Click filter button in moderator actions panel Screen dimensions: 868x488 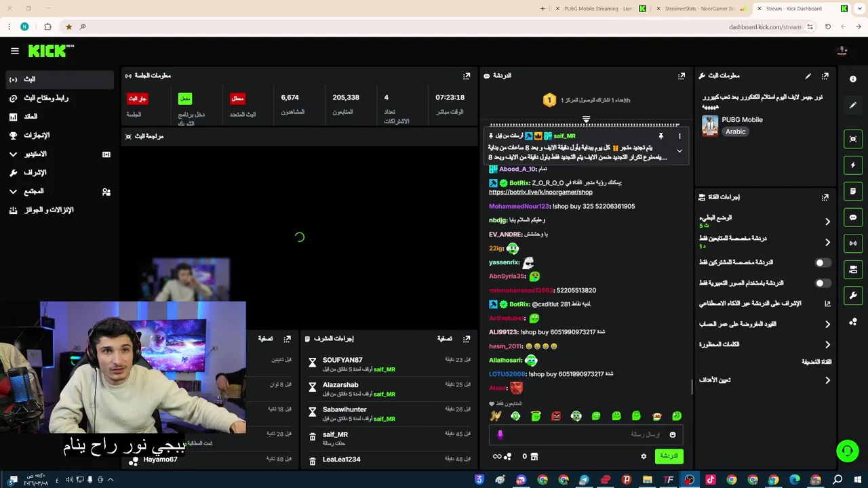(444, 338)
